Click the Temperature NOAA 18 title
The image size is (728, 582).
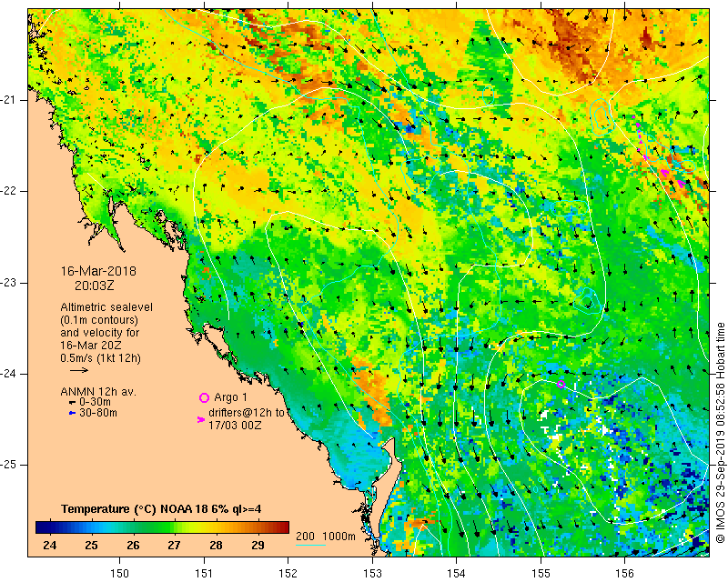tap(161, 509)
